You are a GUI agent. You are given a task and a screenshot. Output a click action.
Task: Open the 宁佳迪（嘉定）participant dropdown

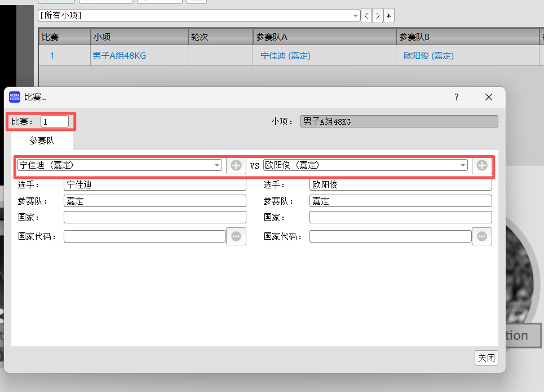(218, 165)
